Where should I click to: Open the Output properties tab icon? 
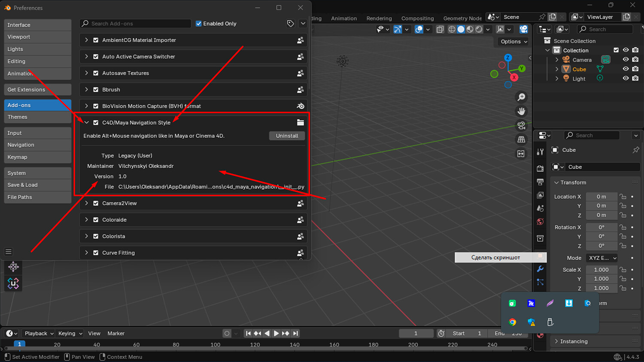click(x=540, y=182)
